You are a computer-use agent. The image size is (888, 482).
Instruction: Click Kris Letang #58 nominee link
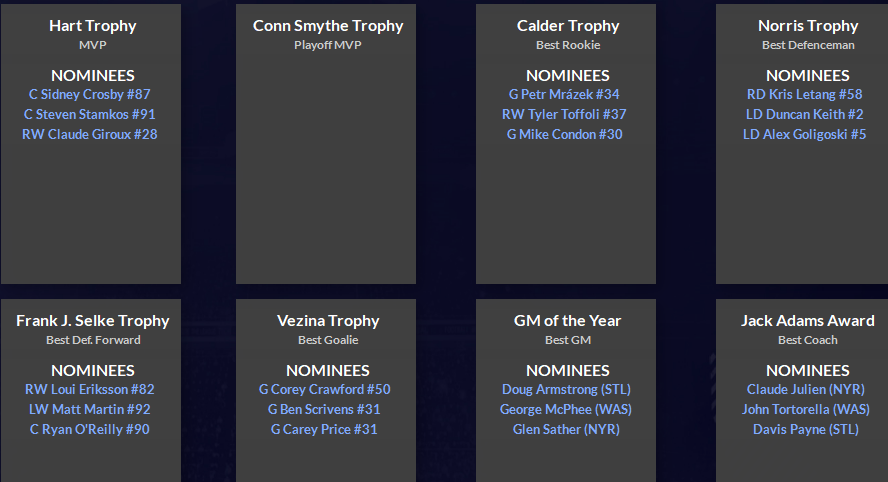(x=804, y=94)
